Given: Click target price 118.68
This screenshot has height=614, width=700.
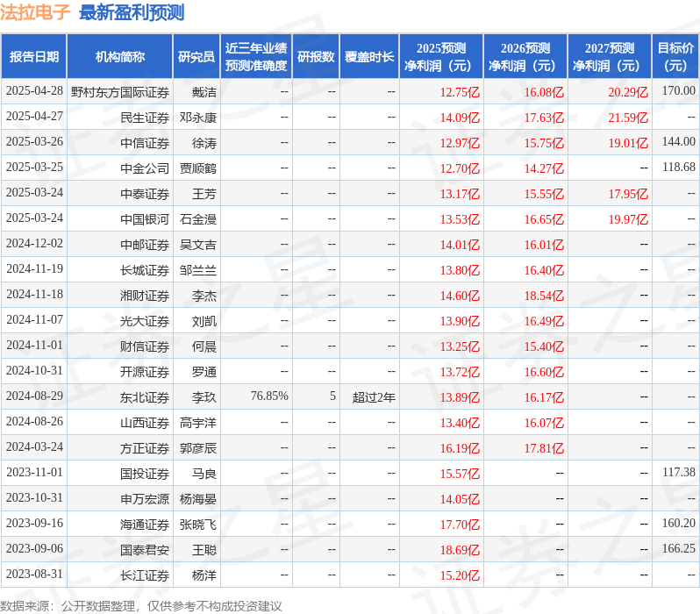Looking at the screenshot, I should coord(679,168).
